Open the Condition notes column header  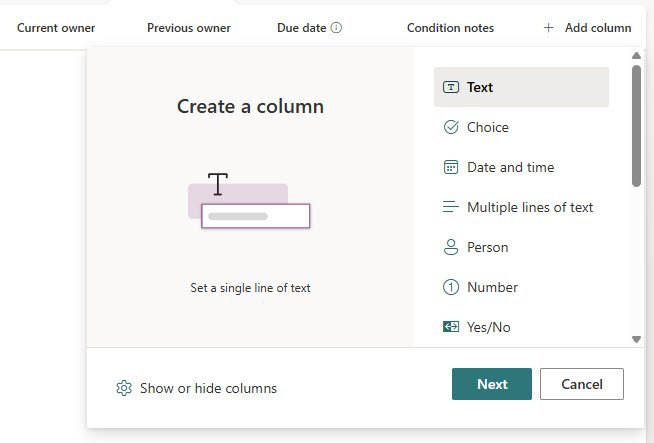(x=450, y=28)
